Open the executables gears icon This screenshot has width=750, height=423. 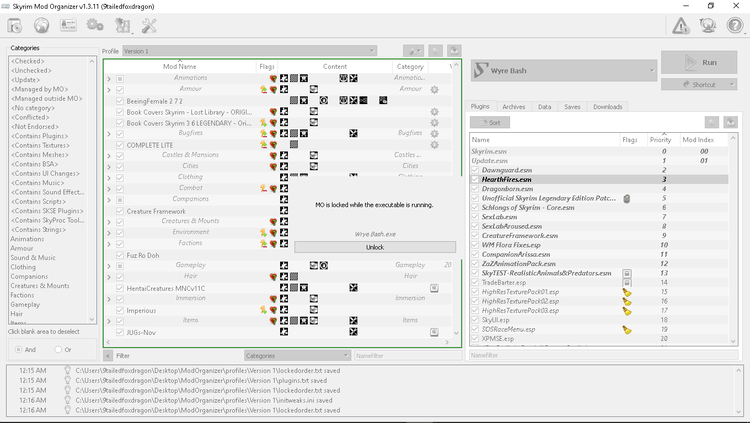pos(95,25)
